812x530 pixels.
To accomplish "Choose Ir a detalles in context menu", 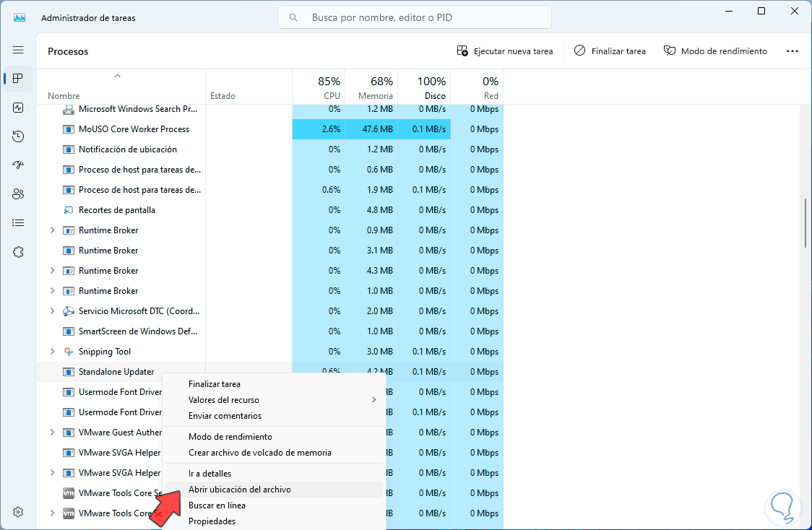I will 274,474.
